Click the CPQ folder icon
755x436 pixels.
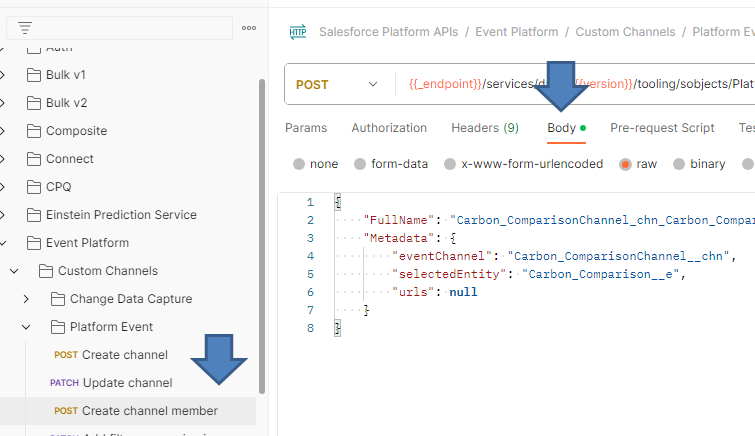(x=34, y=186)
